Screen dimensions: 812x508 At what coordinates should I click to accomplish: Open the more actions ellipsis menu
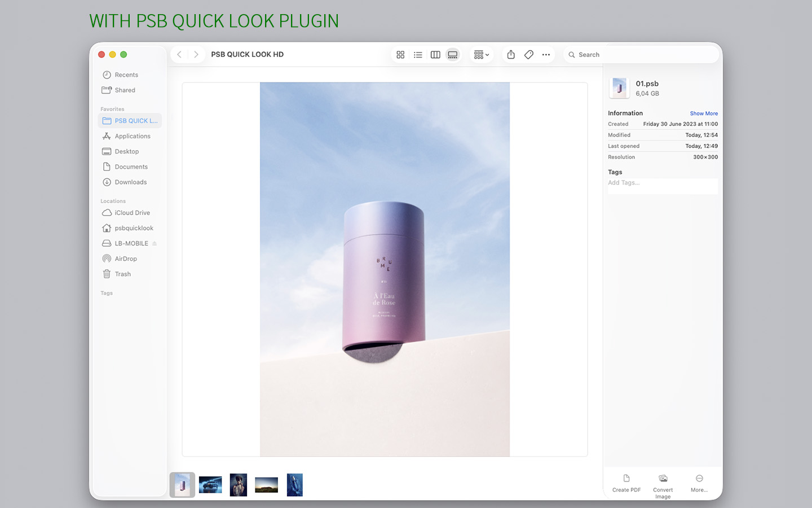[546, 55]
